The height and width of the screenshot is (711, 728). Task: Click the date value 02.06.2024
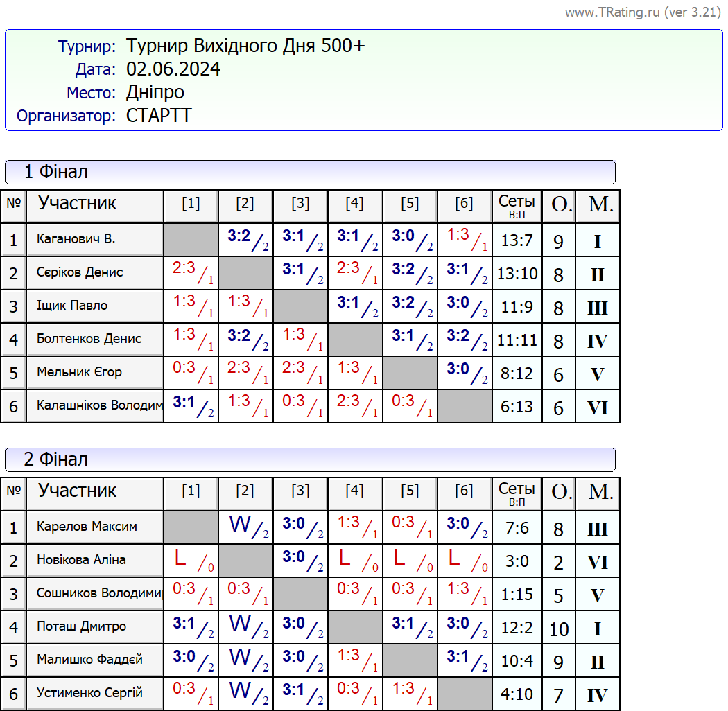point(173,69)
